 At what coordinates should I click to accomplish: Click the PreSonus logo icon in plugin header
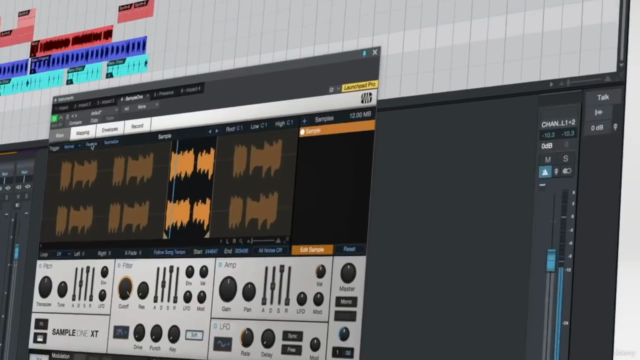(366, 98)
